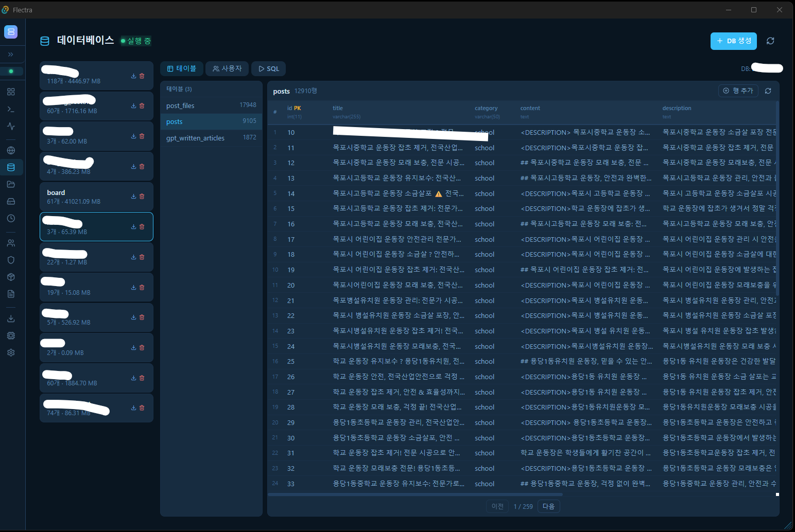Open the dashboard grid icon in sidebar

[11, 92]
